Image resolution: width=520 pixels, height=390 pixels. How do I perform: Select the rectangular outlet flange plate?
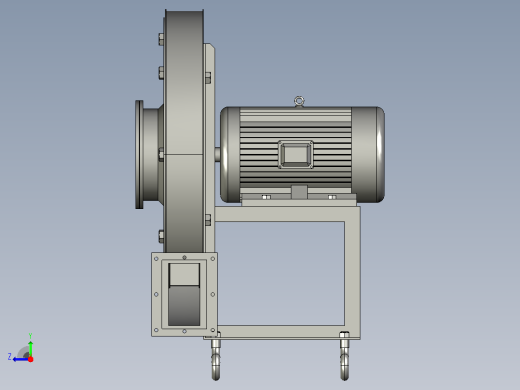click(x=184, y=294)
